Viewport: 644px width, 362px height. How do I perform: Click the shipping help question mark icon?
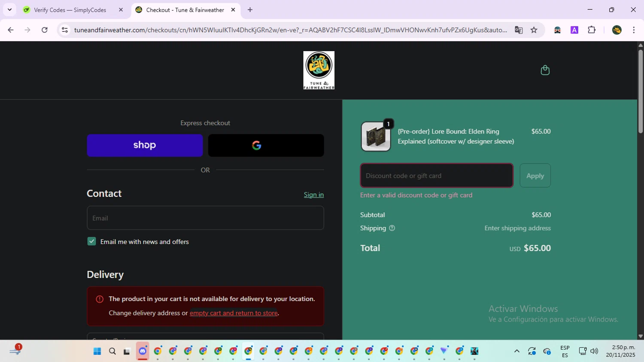(x=392, y=228)
